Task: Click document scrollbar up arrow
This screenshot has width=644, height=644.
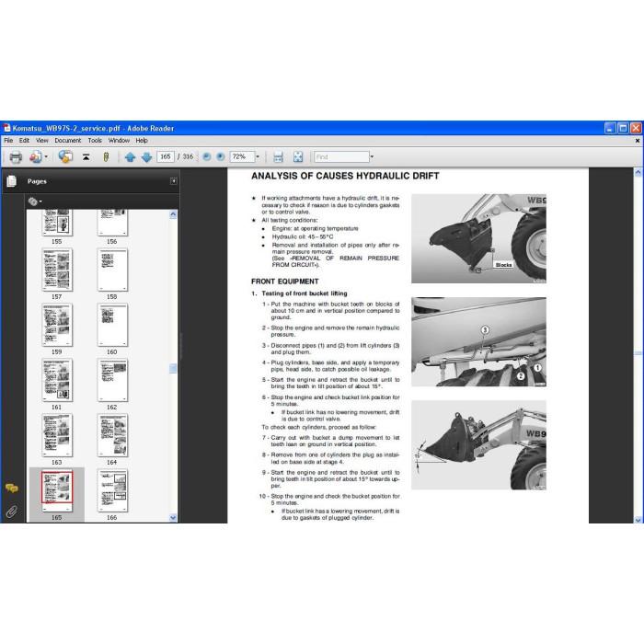Action: pos(638,173)
